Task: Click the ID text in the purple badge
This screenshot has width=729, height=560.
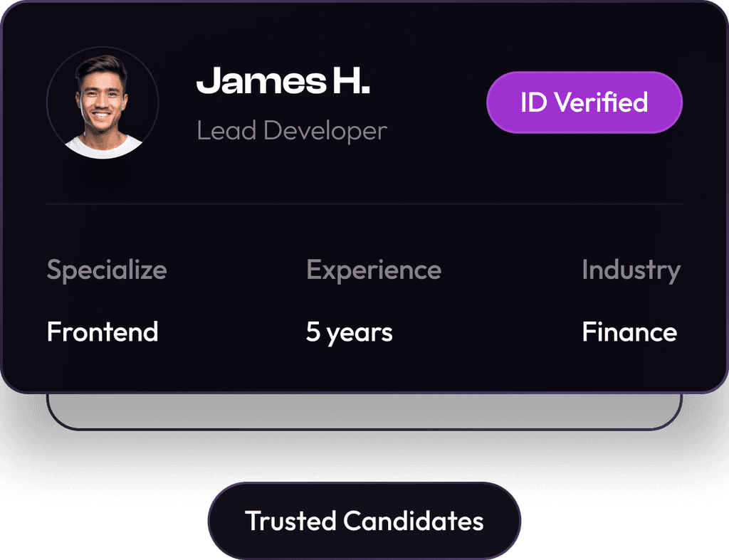Action: click(x=534, y=102)
